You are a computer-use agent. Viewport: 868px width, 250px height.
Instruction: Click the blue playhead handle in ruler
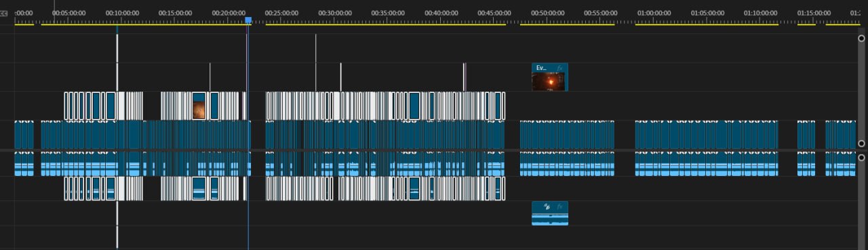click(248, 21)
